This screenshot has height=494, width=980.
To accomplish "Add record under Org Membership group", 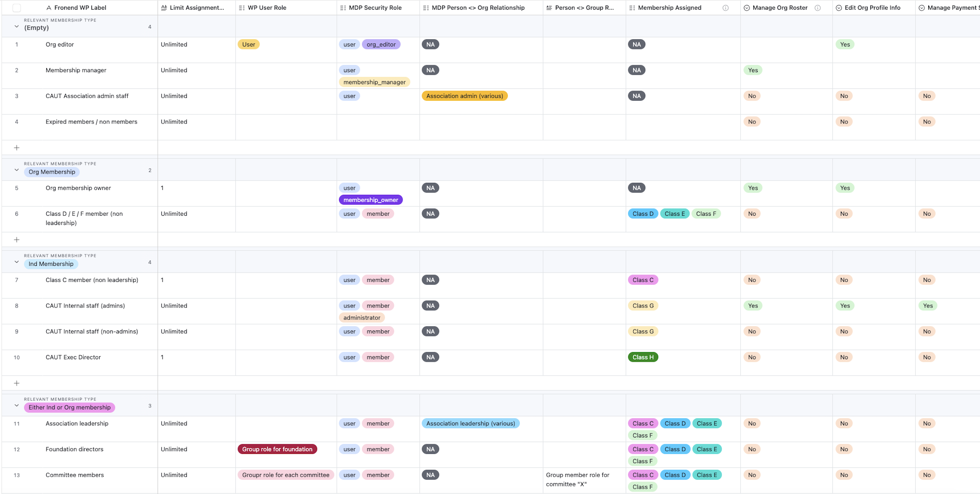I will coord(16,240).
